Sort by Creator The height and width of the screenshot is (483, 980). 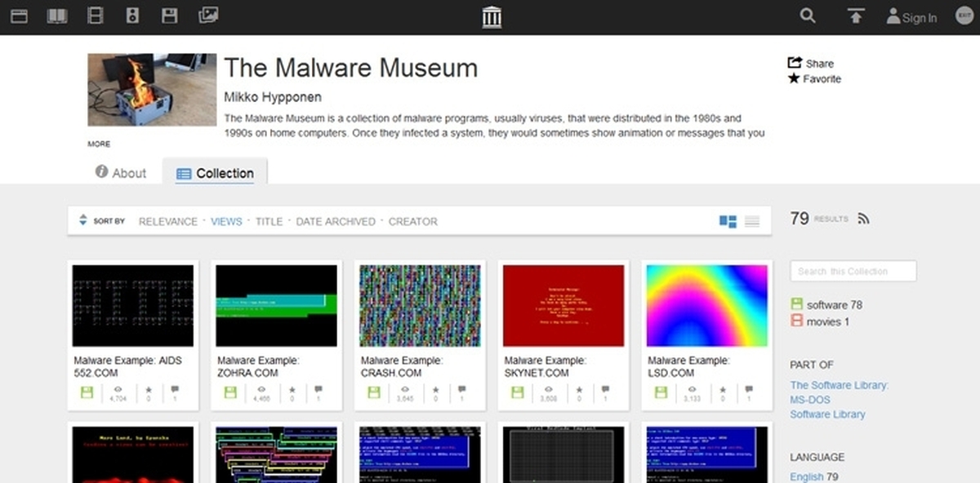click(x=413, y=221)
